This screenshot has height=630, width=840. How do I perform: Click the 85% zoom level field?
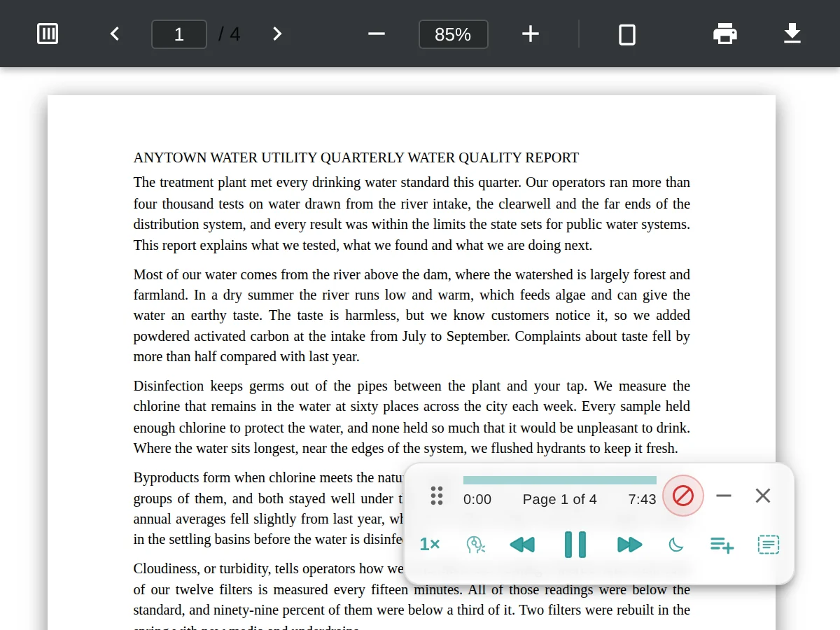pos(453,34)
